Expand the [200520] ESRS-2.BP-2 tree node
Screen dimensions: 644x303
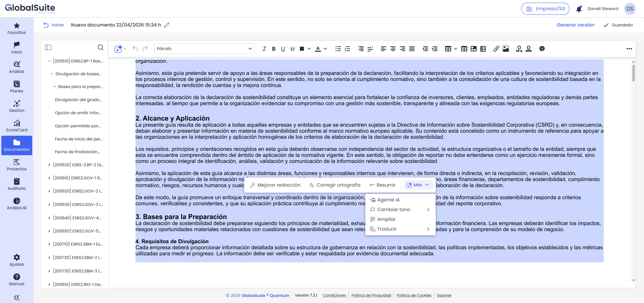pyautogui.click(x=49, y=165)
